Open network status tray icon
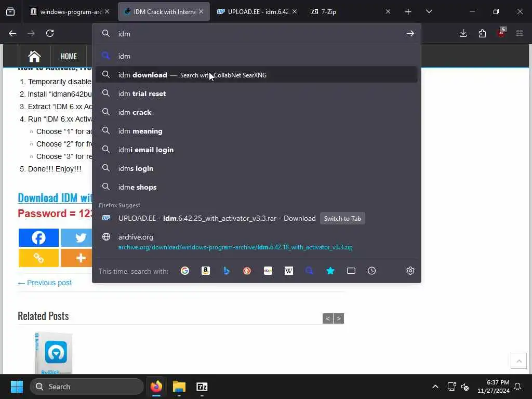 click(x=451, y=387)
